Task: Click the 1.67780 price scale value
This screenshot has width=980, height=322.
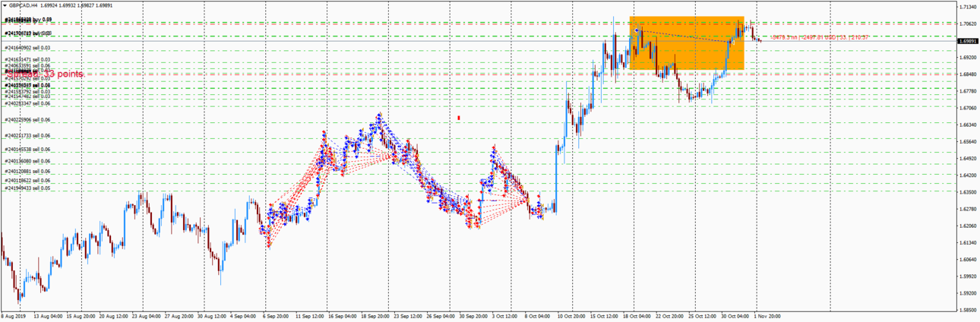Action: point(967,91)
